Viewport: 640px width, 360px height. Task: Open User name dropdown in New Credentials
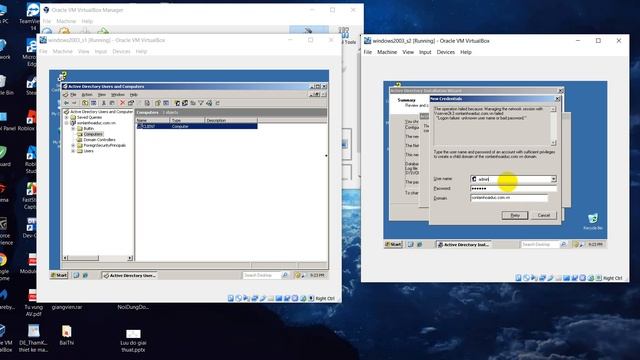click(x=553, y=179)
